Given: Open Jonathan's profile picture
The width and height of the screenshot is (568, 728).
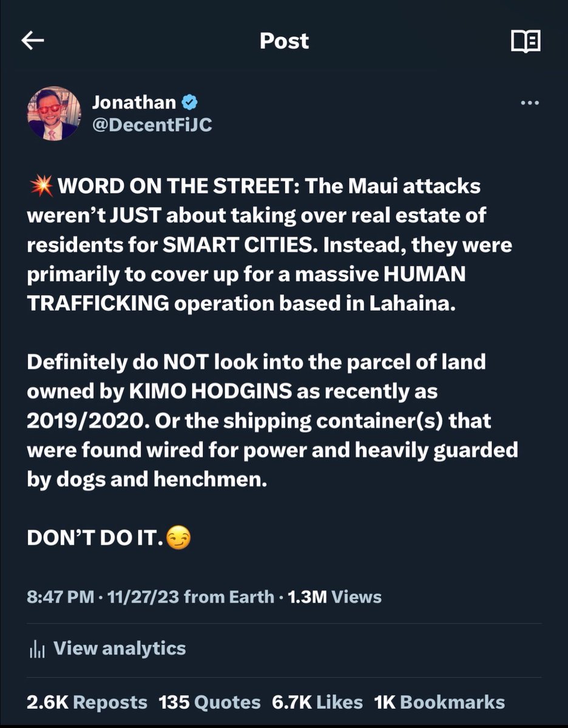Looking at the screenshot, I should (x=54, y=113).
